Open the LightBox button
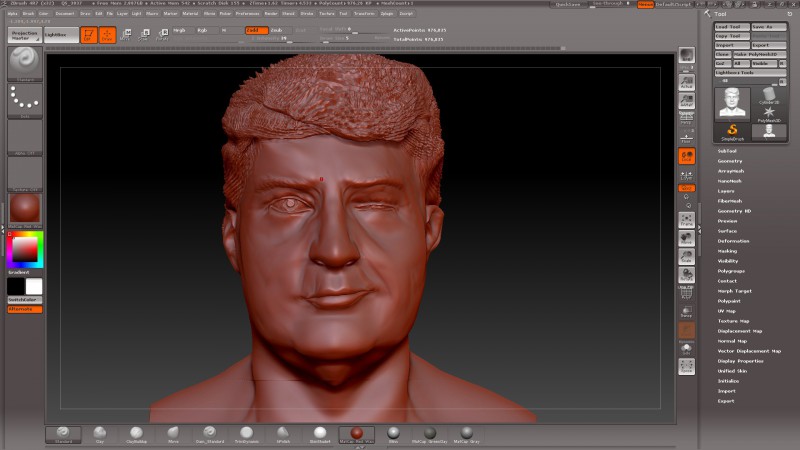 point(61,35)
